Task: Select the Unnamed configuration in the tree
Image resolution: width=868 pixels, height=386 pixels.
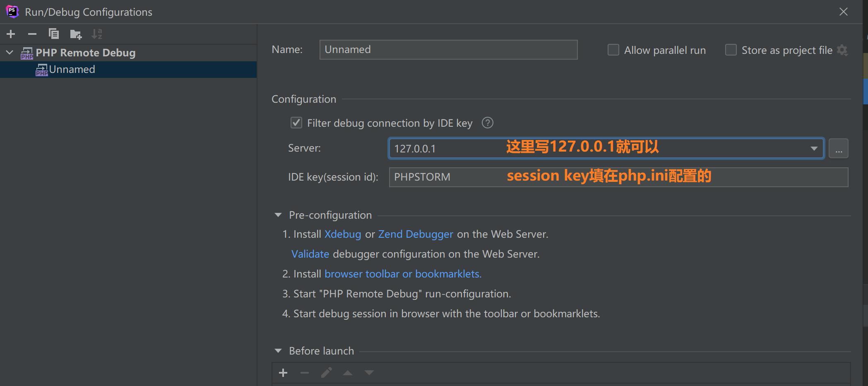Action: [x=72, y=70]
